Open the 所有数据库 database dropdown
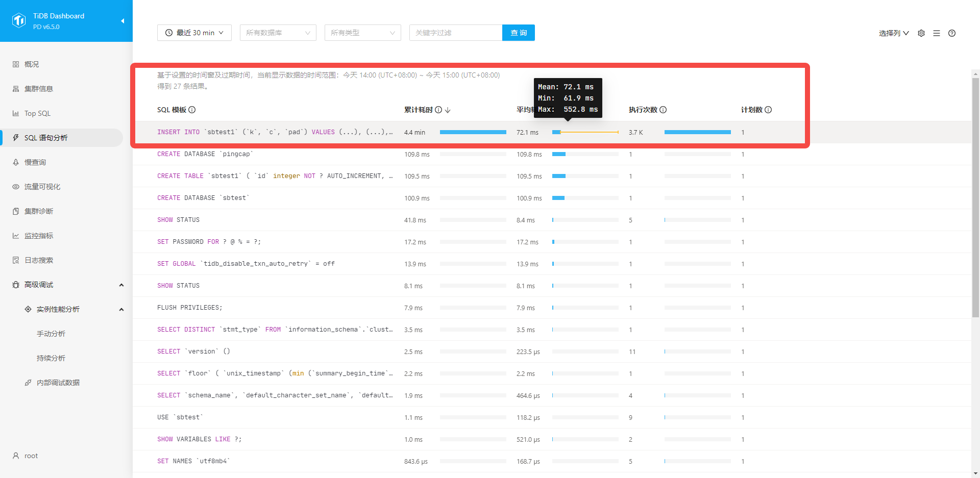The image size is (980, 478). tap(278, 33)
